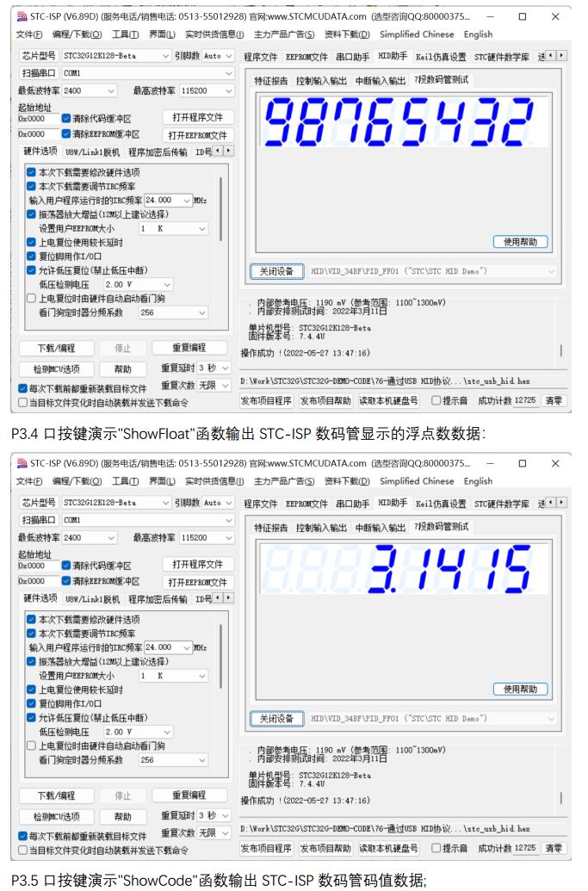
Task: Open 最低波特率 2400 dropdown in upper window
Action: coord(90,90)
